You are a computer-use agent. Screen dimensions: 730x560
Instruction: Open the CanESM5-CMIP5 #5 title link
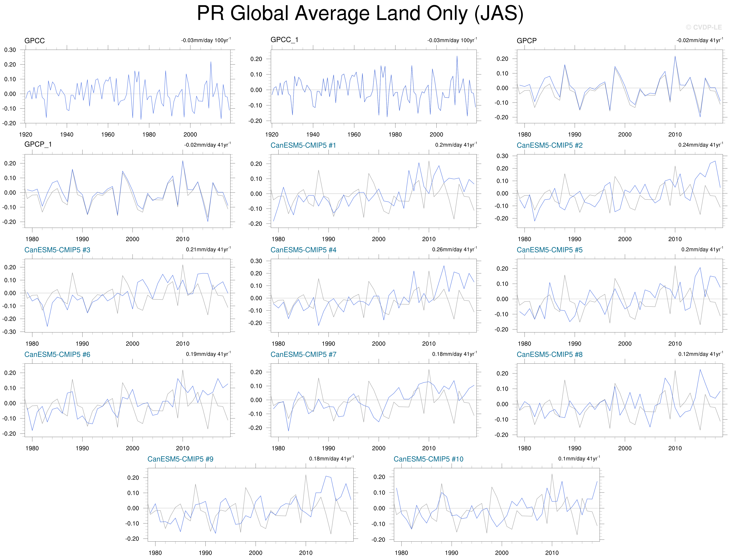coord(549,250)
